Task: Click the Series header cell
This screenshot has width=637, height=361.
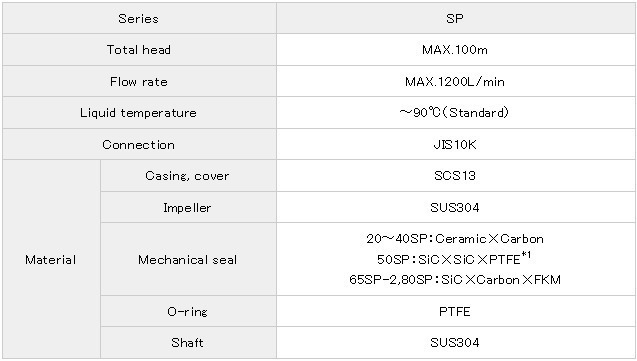Action: tap(139, 18)
